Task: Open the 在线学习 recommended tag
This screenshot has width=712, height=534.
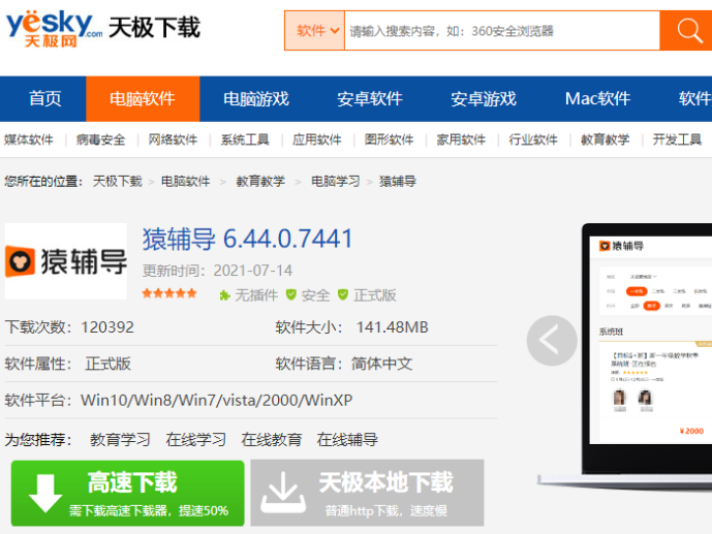Action: (x=196, y=440)
